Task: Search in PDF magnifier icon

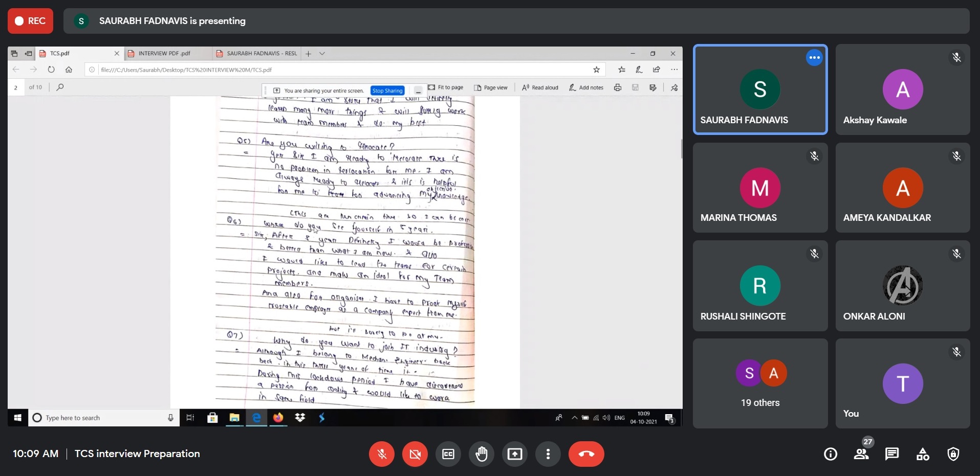Action: tap(60, 87)
